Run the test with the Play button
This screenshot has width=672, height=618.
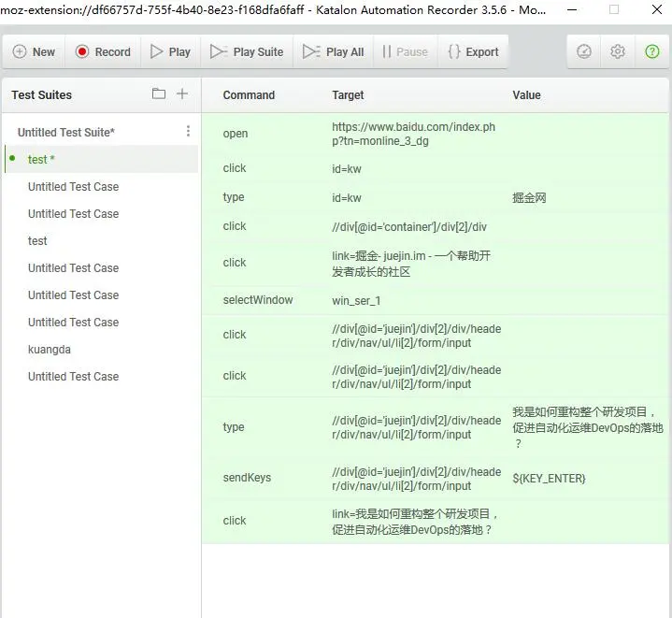pos(171,51)
